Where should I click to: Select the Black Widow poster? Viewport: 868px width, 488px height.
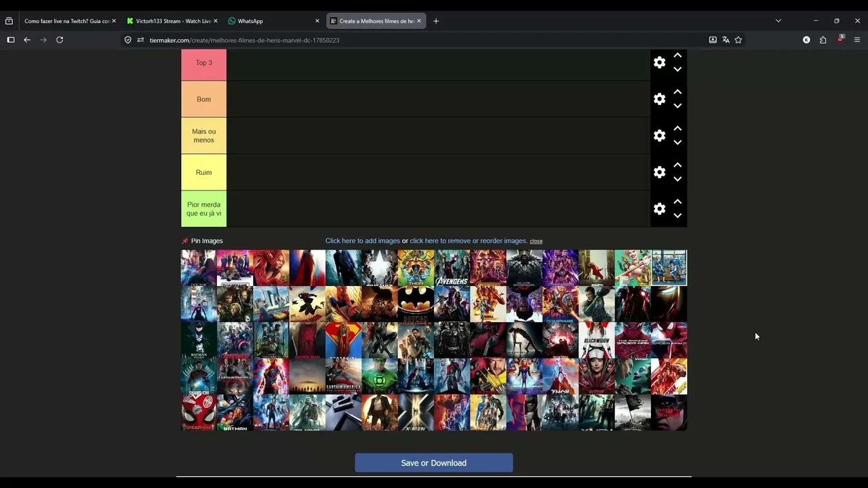pyautogui.click(x=597, y=340)
